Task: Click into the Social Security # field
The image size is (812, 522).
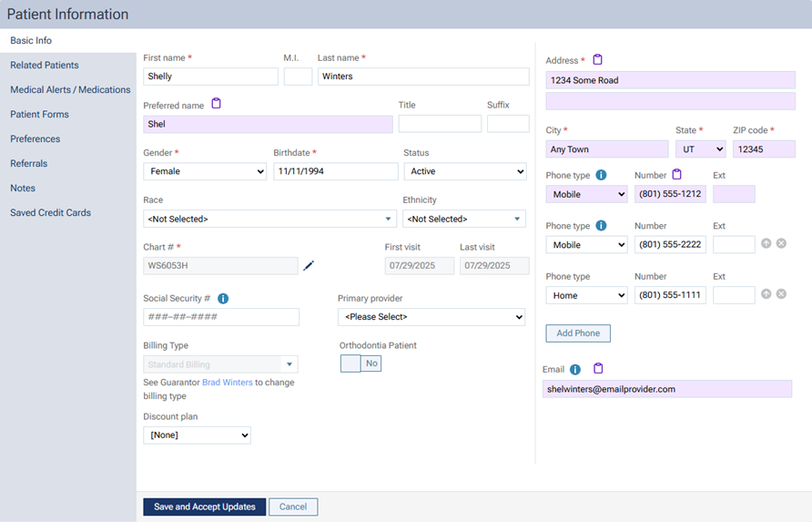Action: point(221,317)
